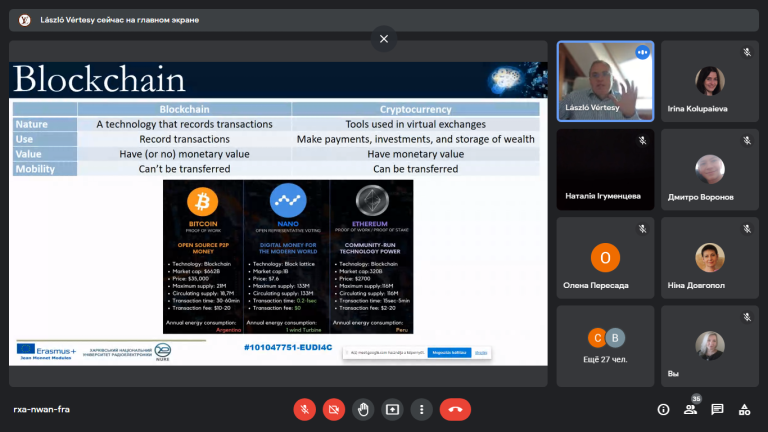Open the activities shapes icon
The image size is (768, 432).
[x=744, y=409]
